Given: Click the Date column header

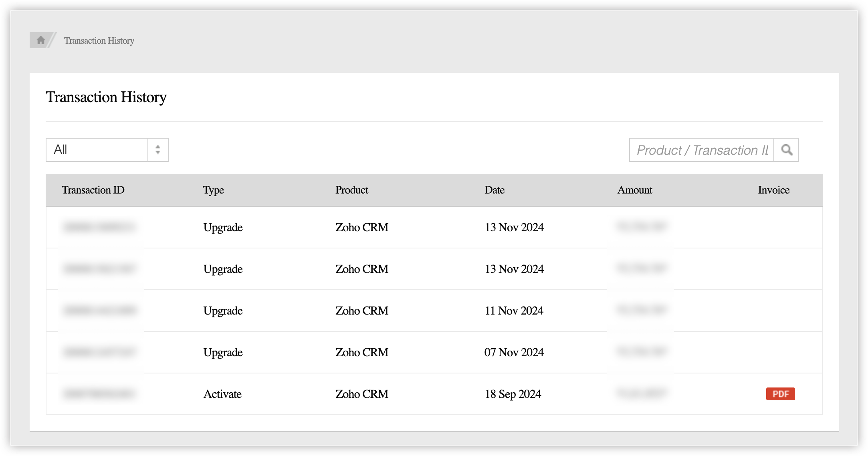Looking at the screenshot, I should coord(494,190).
